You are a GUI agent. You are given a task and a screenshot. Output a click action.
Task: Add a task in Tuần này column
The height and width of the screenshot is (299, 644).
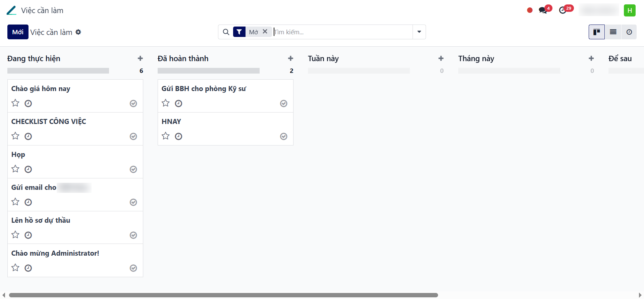[441, 58]
